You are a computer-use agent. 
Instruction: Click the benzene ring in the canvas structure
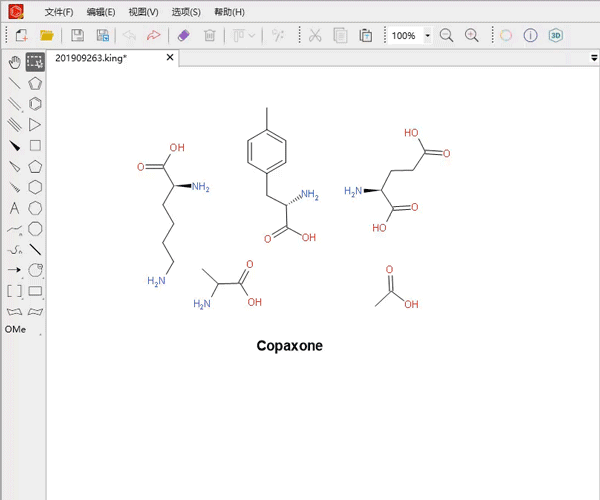tap(267, 151)
